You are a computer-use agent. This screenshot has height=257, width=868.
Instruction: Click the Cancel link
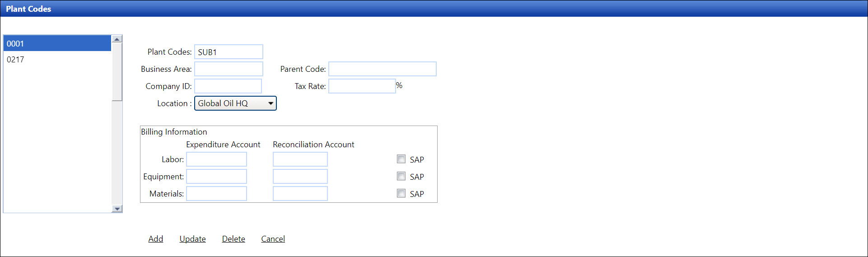(273, 239)
